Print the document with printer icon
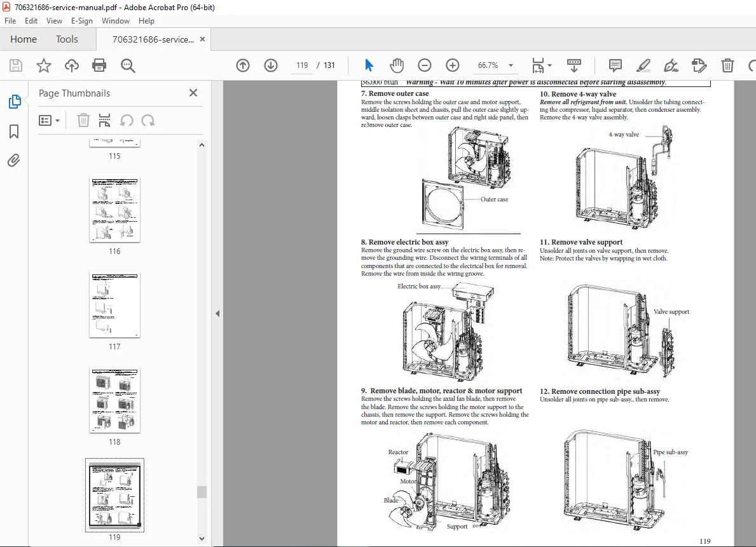 click(x=99, y=65)
